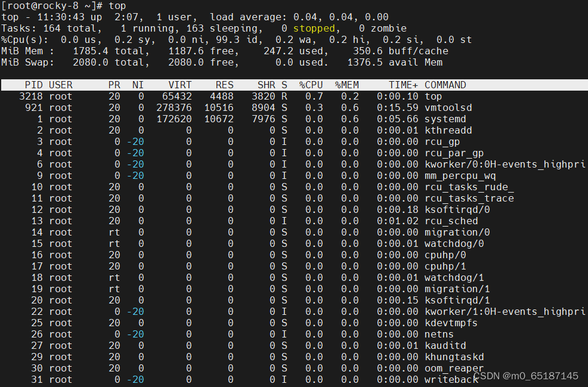Click TIME+ value 0:15.59
The image size is (588, 387).
tap(398, 107)
